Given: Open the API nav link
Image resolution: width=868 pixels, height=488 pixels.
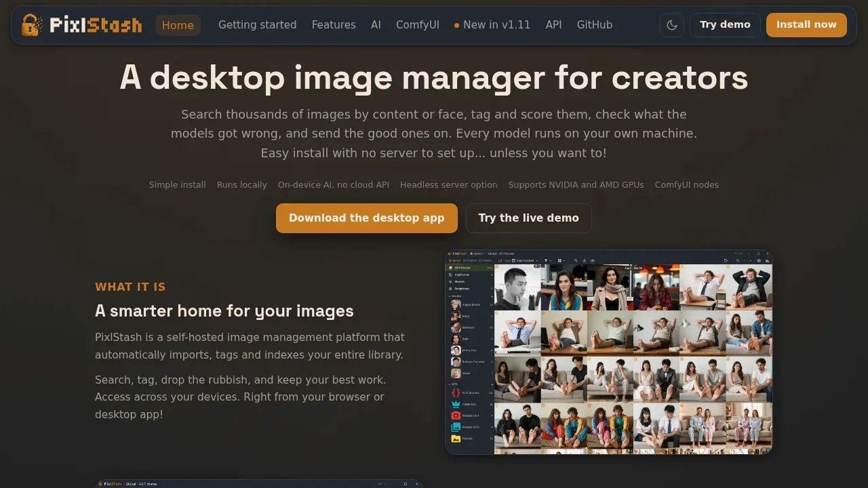Looking at the screenshot, I should point(553,25).
